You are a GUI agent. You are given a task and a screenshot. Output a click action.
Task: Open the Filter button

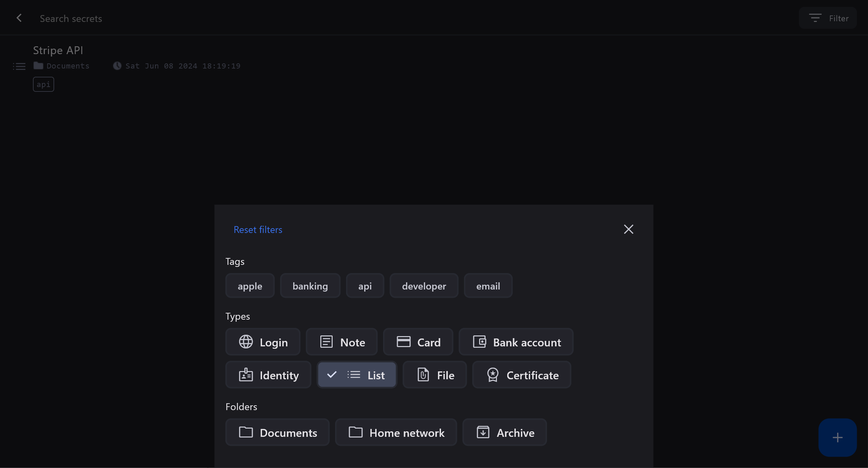[828, 18]
